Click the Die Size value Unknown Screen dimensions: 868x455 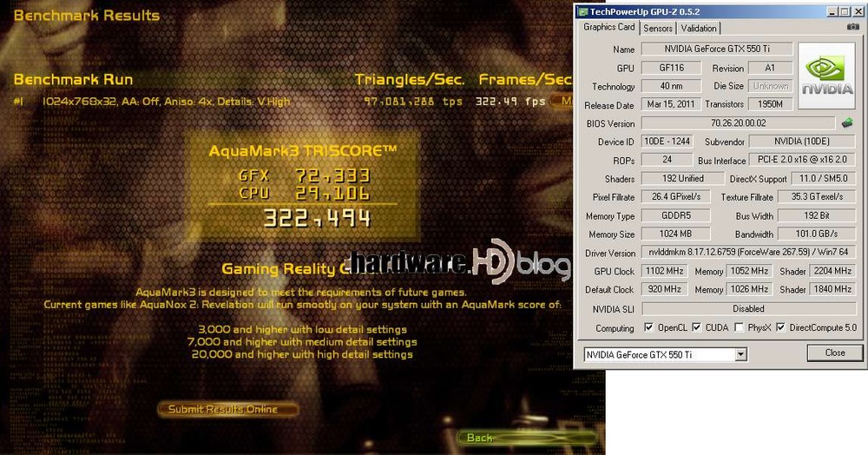[770, 86]
